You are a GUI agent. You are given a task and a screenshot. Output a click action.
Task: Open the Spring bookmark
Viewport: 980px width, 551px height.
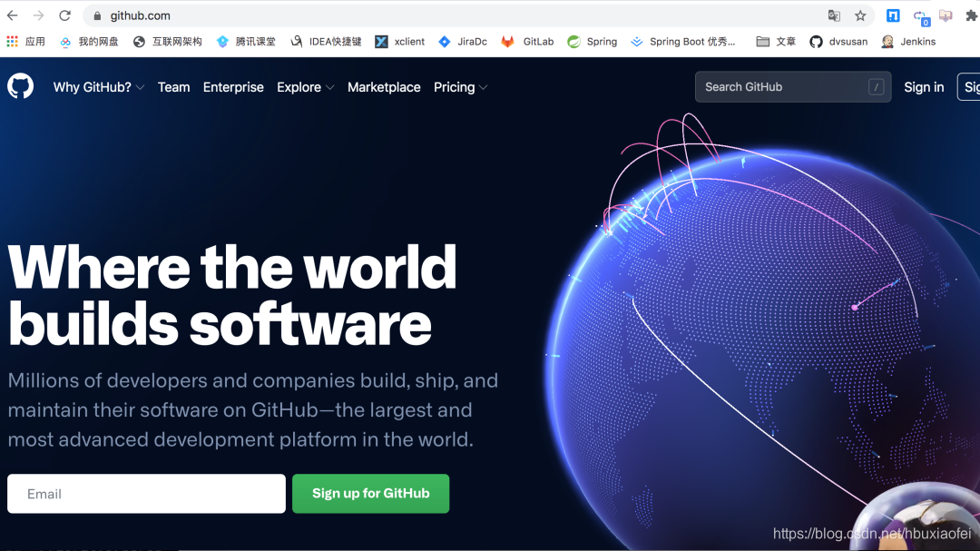click(x=592, y=42)
